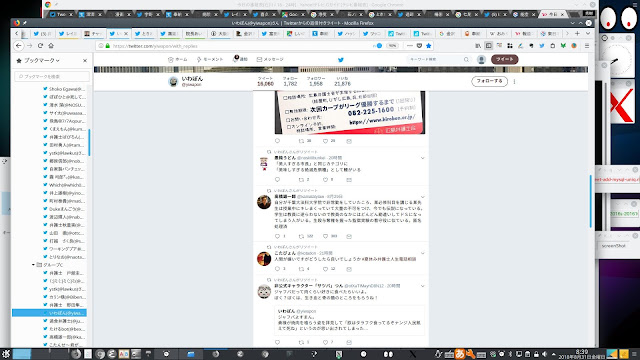The image size is (640, 360).
Task: Open the Twitter notifications bell
Action: pos(240,59)
